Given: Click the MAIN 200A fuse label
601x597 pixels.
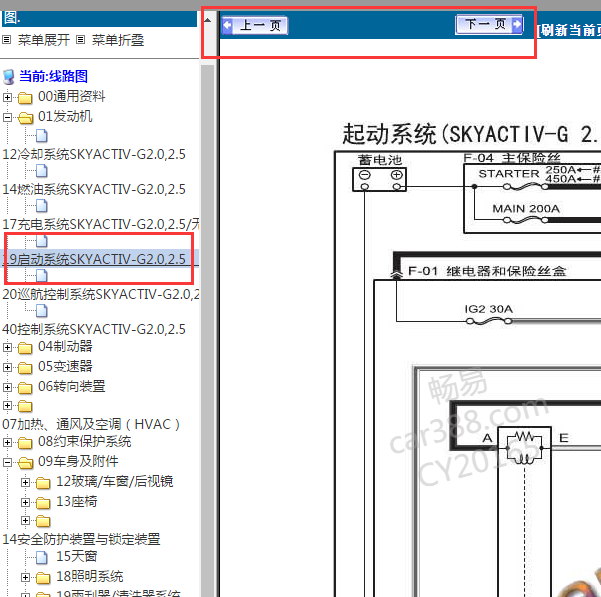Looking at the screenshot, I should pyautogui.click(x=526, y=209).
